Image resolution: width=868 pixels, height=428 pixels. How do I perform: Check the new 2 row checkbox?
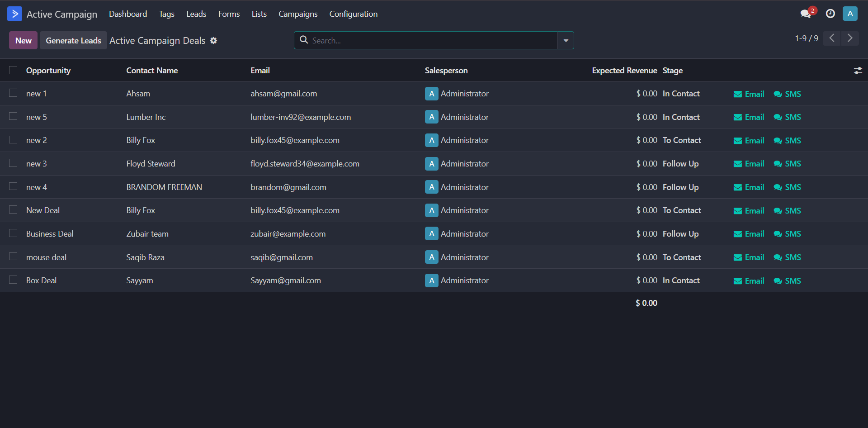point(13,139)
